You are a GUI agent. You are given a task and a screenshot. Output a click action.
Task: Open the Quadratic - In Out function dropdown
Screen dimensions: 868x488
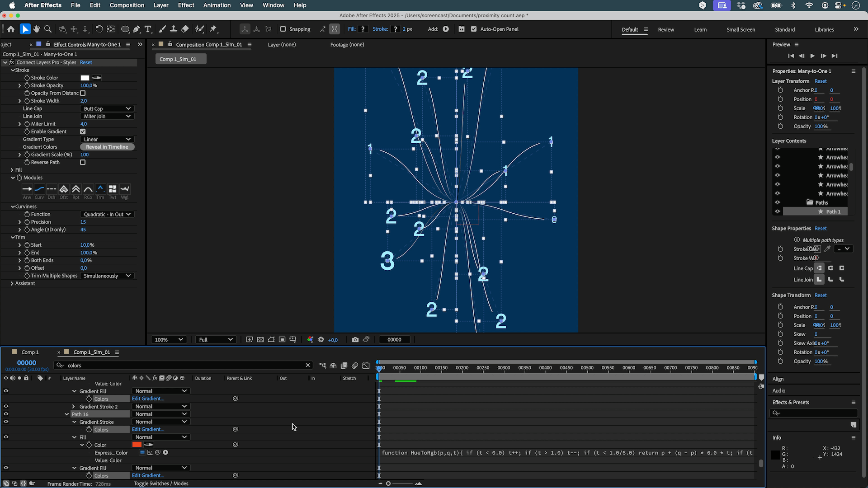107,214
